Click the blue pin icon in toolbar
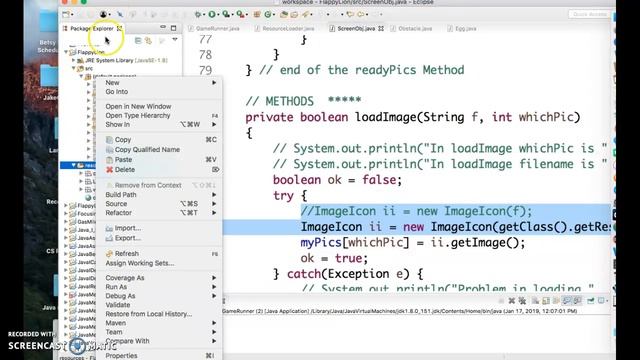This screenshot has width=640, height=360. [120, 14]
